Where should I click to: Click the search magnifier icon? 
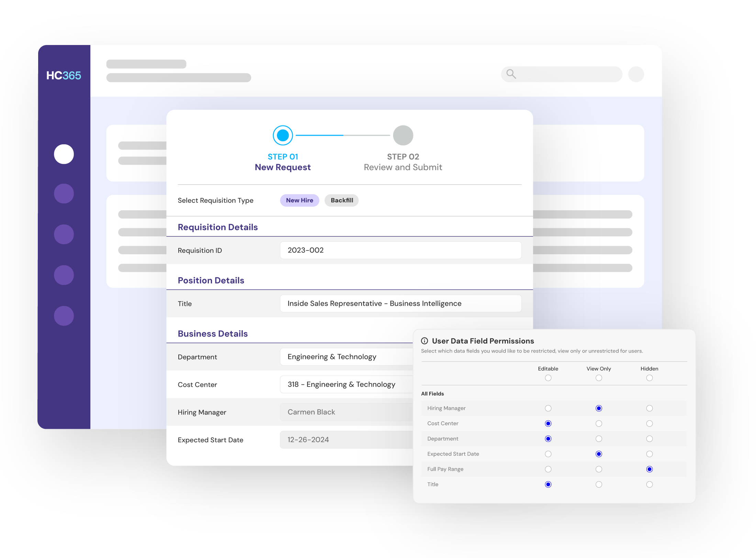pyautogui.click(x=511, y=74)
